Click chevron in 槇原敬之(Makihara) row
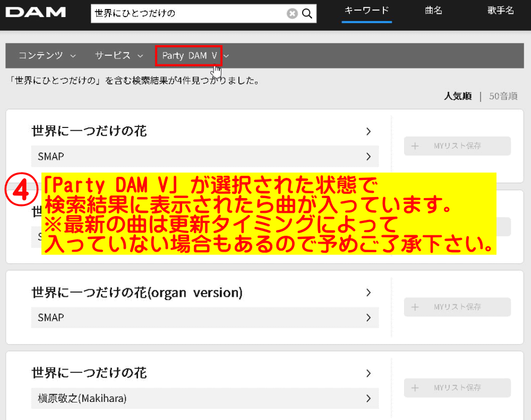Viewport: 531px width, 420px height. tap(369, 398)
